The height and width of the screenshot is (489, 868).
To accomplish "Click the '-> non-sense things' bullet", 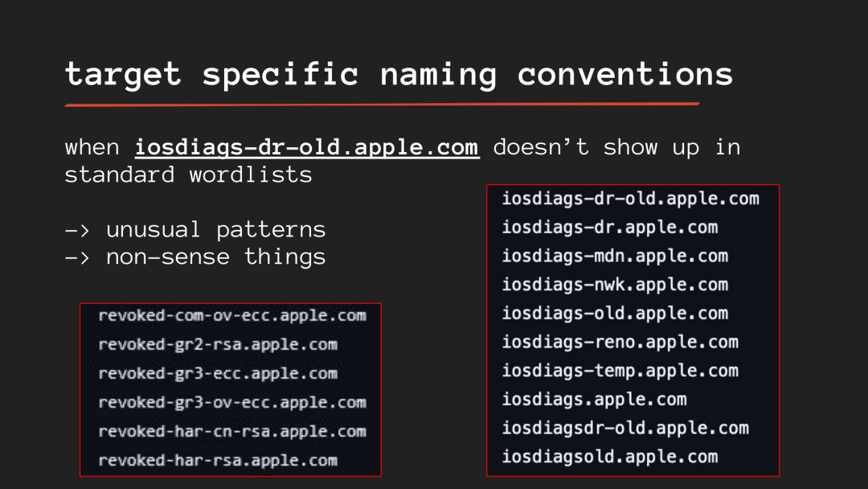I will (x=195, y=257).
